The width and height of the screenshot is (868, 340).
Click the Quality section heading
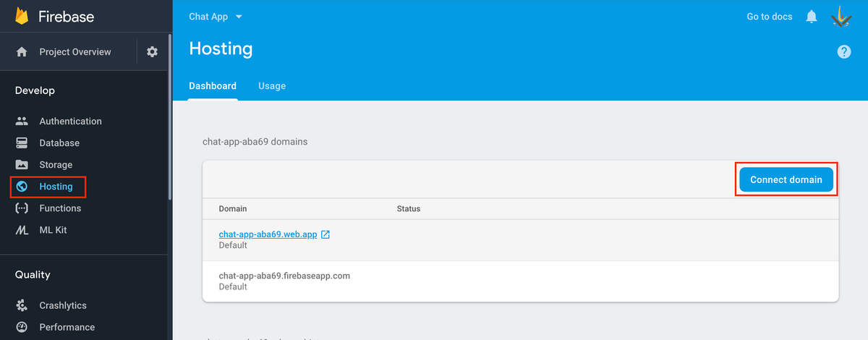point(33,275)
